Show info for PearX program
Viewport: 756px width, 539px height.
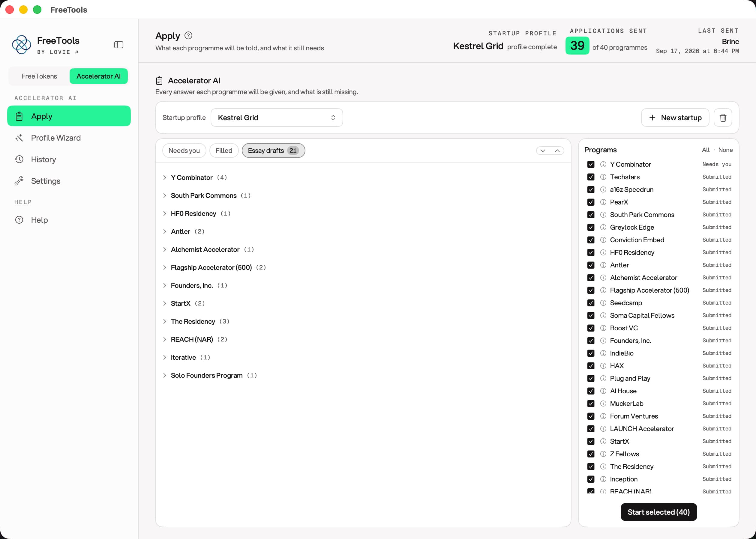603,202
